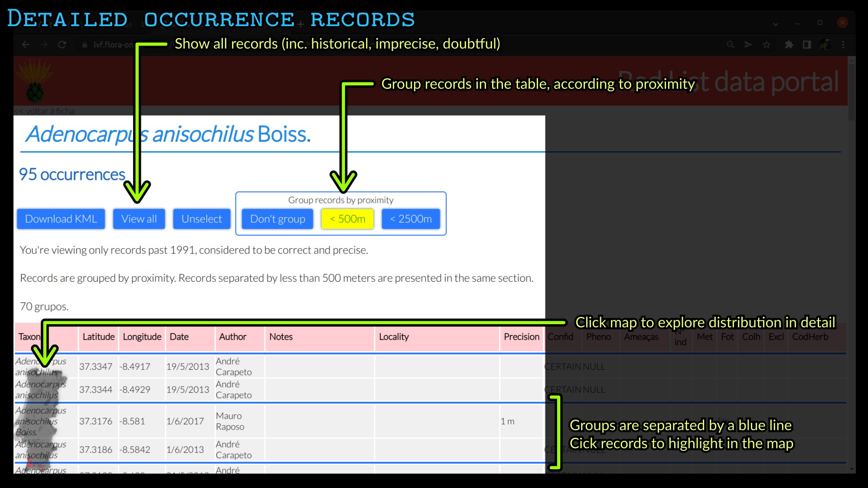The height and width of the screenshot is (488, 868).
Task: Click the Author column header
Action: [232, 337]
